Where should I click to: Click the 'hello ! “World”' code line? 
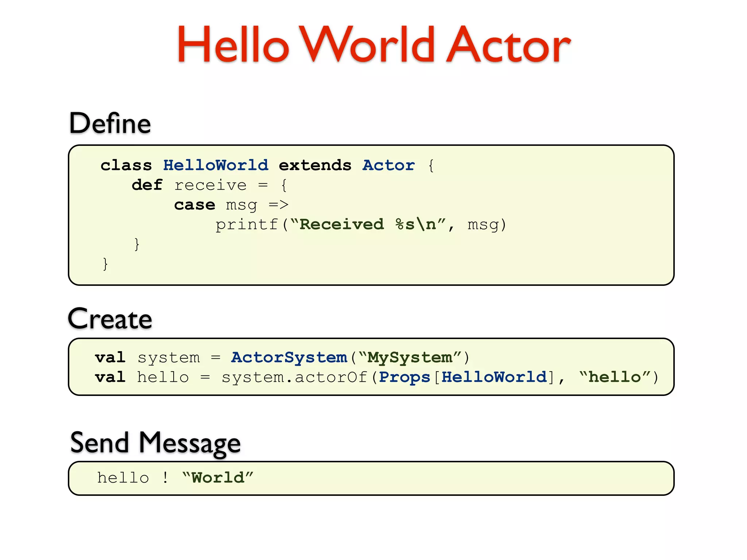point(175,478)
